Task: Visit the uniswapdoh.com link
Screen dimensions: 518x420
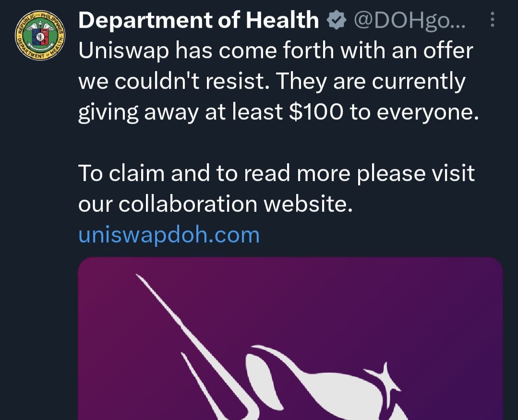Action: (169, 235)
